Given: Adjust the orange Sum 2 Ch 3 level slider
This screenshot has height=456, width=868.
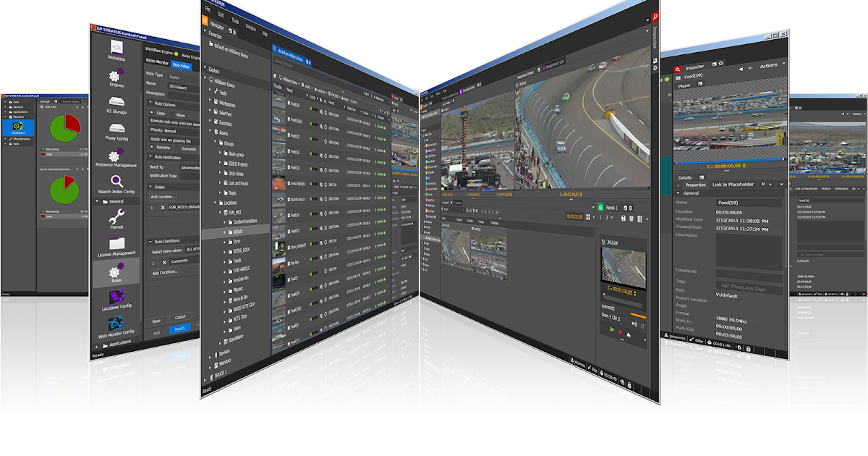Looking at the screenshot, I should point(638,315).
